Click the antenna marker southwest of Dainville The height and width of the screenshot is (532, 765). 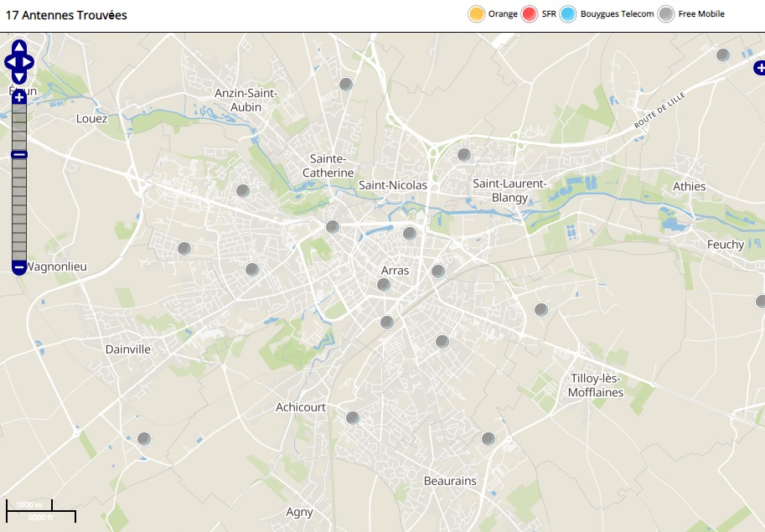(x=144, y=439)
